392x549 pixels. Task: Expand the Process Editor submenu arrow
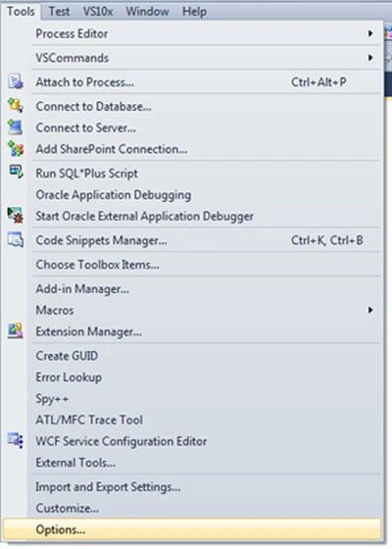pyautogui.click(x=370, y=33)
